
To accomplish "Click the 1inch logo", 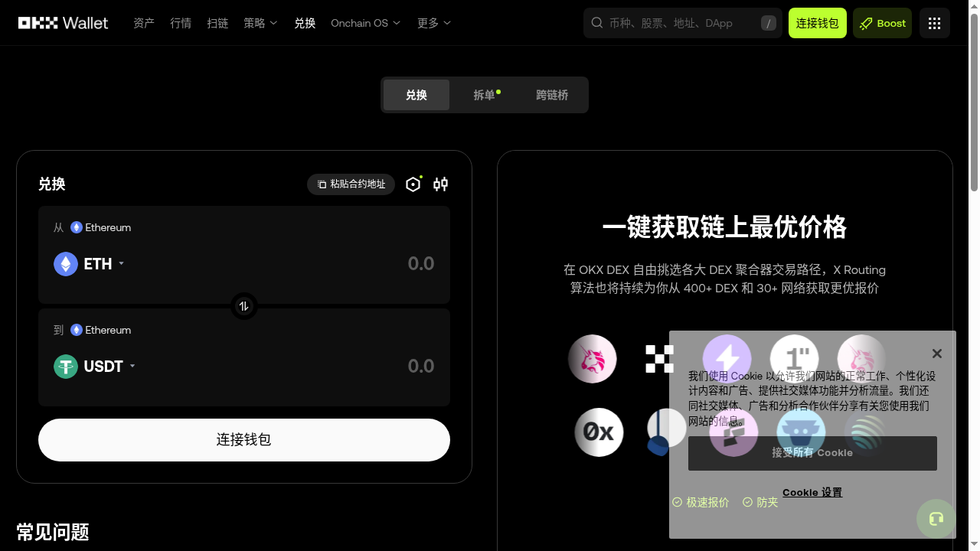I will pos(794,359).
